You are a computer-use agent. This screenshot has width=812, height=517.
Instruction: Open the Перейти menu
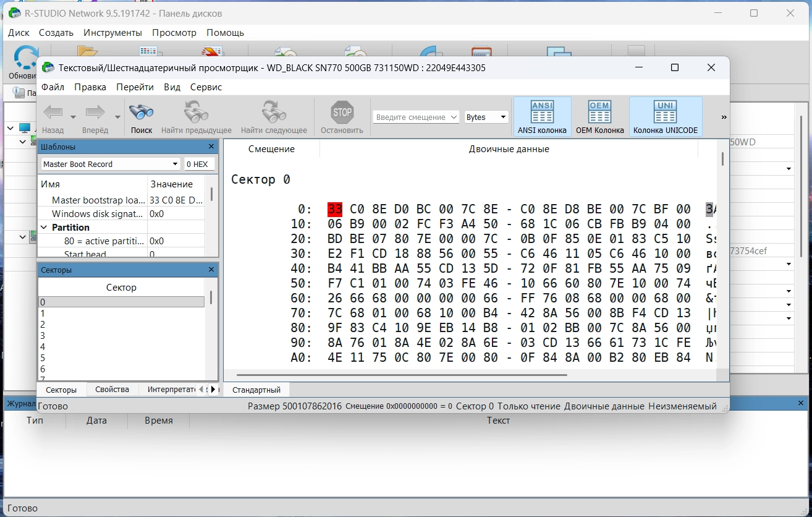[x=135, y=87]
